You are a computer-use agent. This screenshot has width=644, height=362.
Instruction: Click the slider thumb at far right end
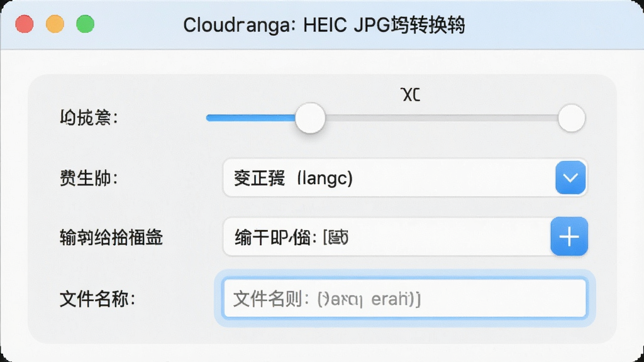(x=571, y=118)
